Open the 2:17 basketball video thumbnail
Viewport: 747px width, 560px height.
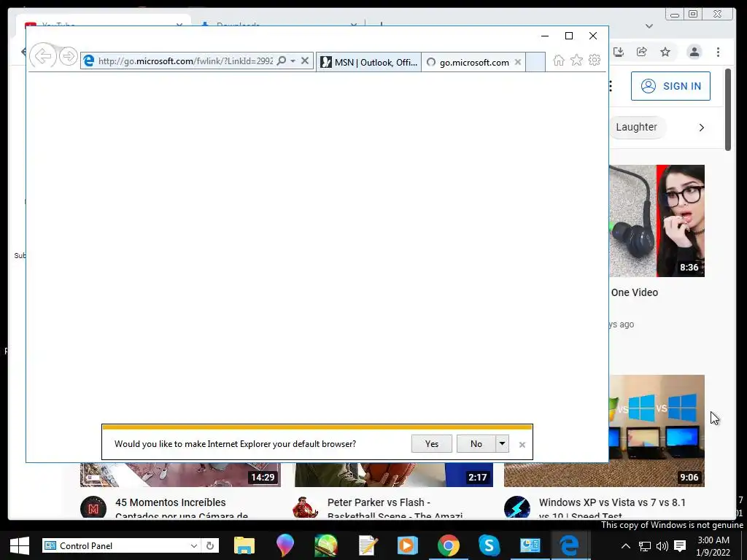393,475
